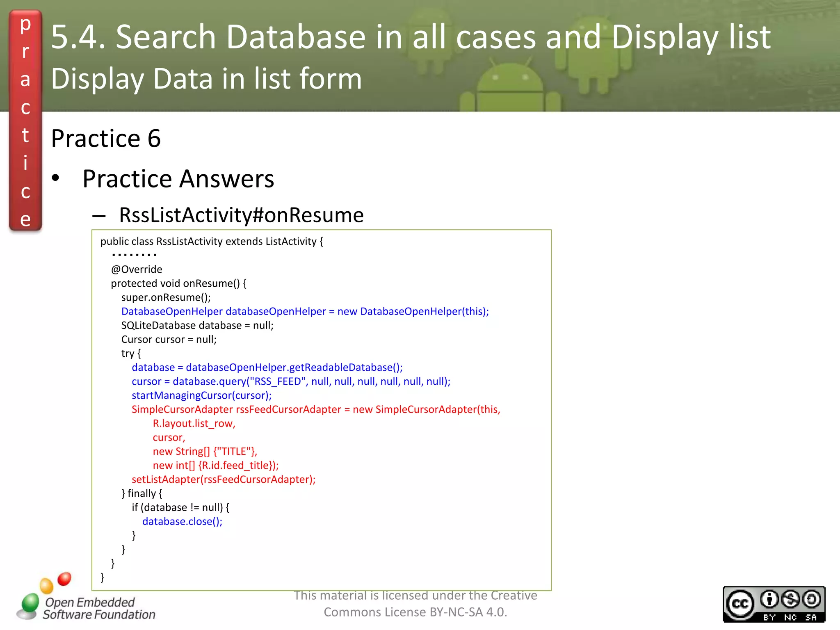Click the line 'new int[] {R.id.feed_title});'
The width and height of the screenshot is (840, 630).
(216, 466)
